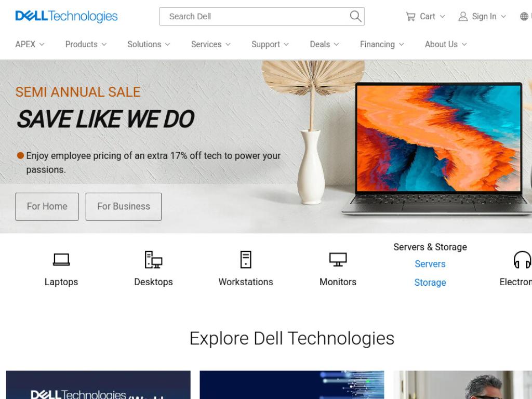Expand the Cart dropdown chevron
Screen dimensions: 532x399
[x=443, y=16]
